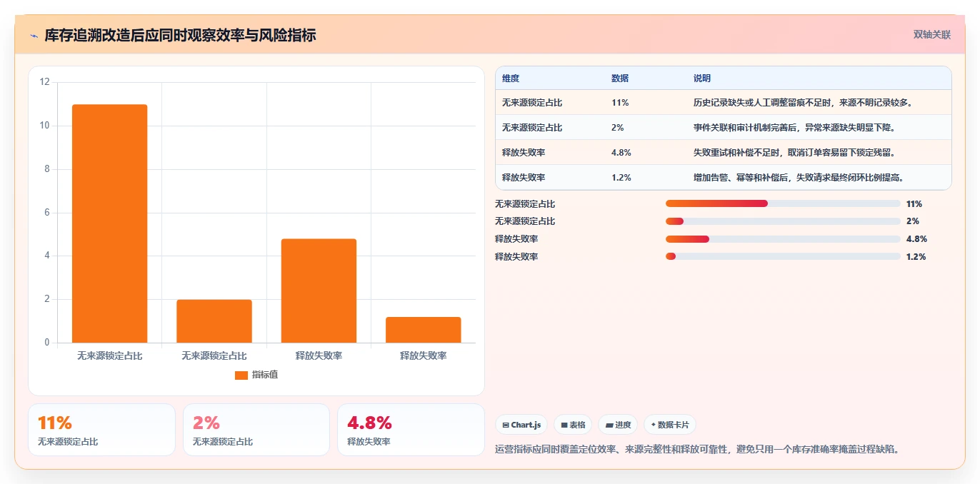Screen dimensions: 980x484
Task: Click the progress bar filled to 11%
Action: [x=783, y=203]
